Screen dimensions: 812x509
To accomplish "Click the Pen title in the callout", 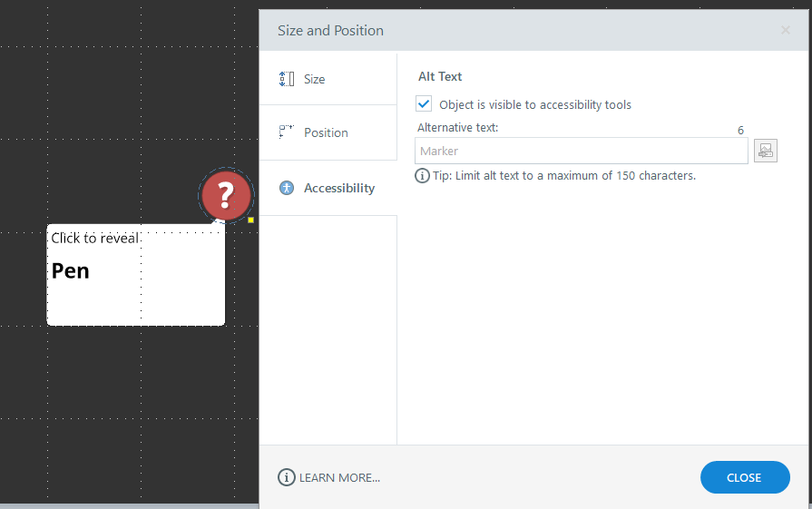I will 71,270.
